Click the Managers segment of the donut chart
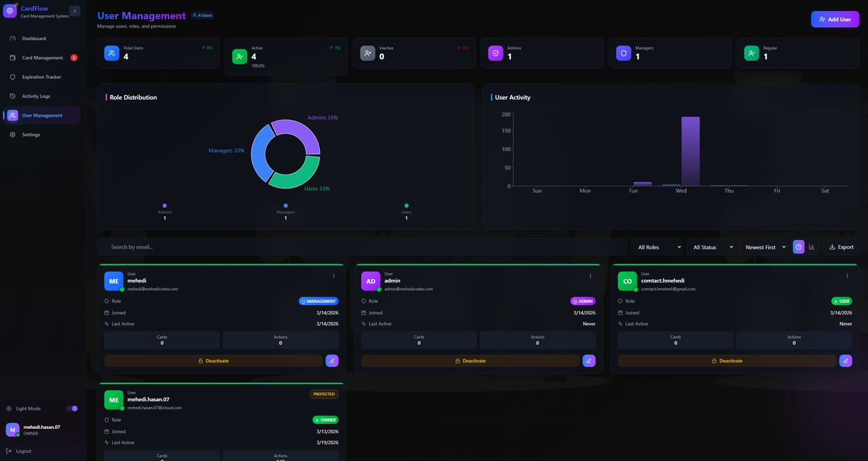The height and width of the screenshot is (461, 868). (259, 155)
